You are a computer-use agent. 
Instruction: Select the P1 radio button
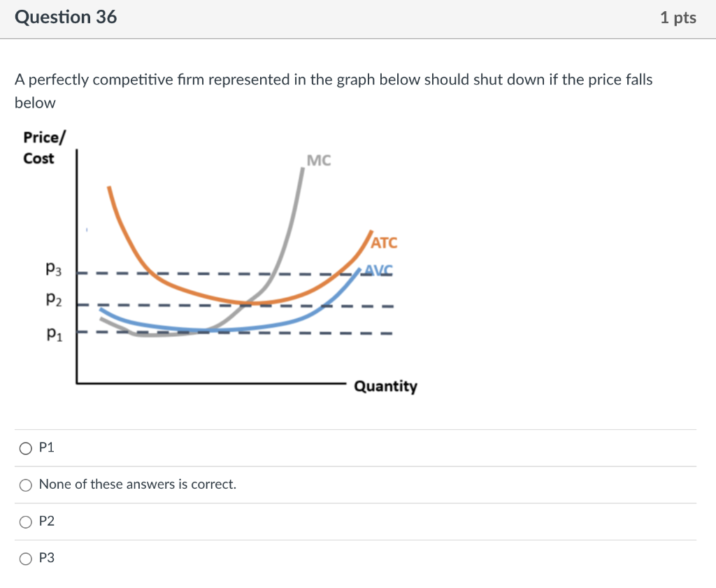25,447
